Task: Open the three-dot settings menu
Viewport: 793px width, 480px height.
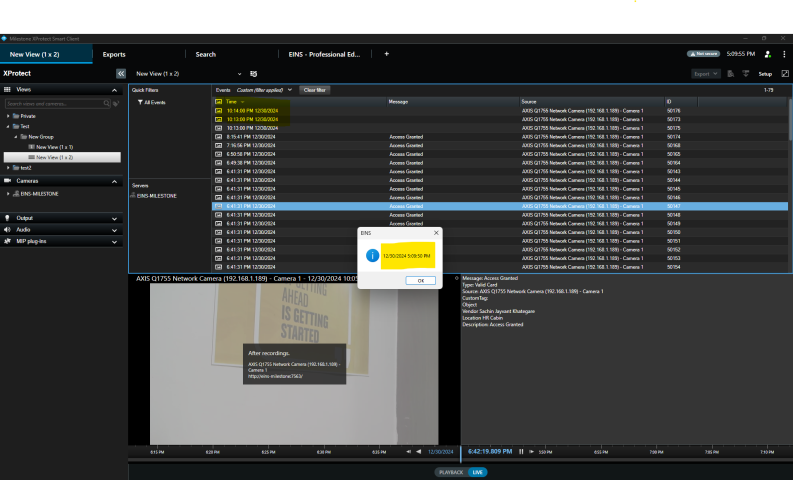Action: [x=784, y=54]
